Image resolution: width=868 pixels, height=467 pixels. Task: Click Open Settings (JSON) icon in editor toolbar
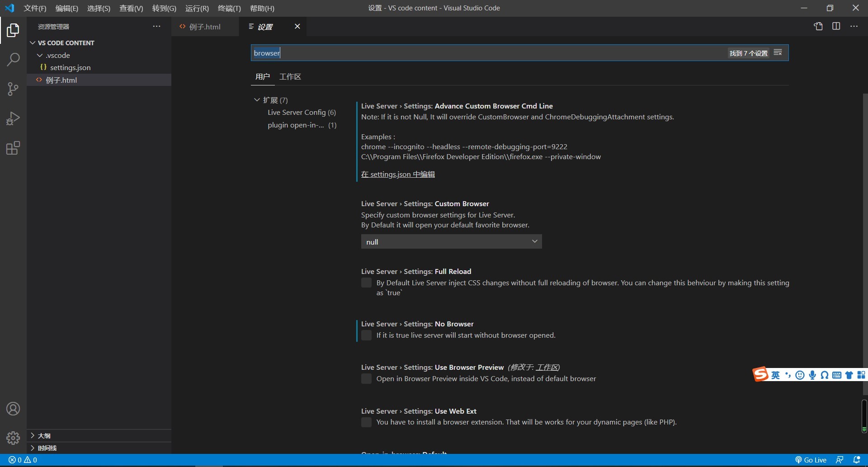818,26
